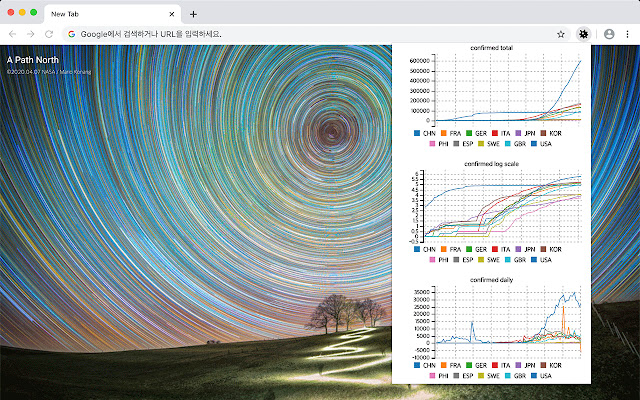This screenshot has width=640, height=400.
Task: Toggle PHI series in confirmed total legend
Action: click(x=439, y=144)
